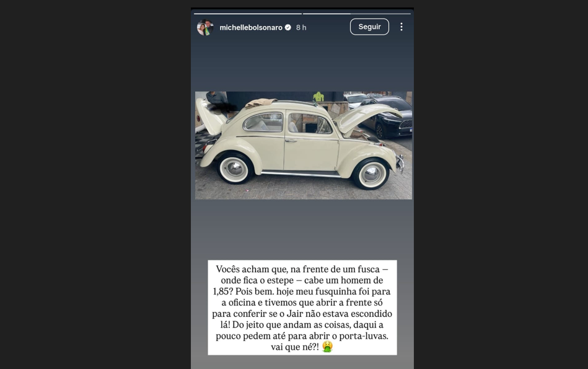This screenshot has width=588, height=369.
Task: Click the "8 h" story timestamp
Action: [301, 27]
